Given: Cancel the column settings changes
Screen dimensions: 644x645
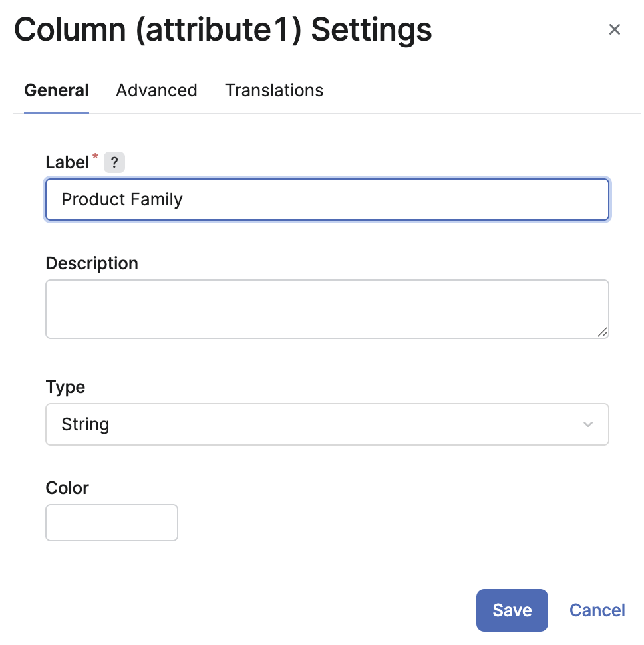Looking at the screenshot, I should point(597,610).
